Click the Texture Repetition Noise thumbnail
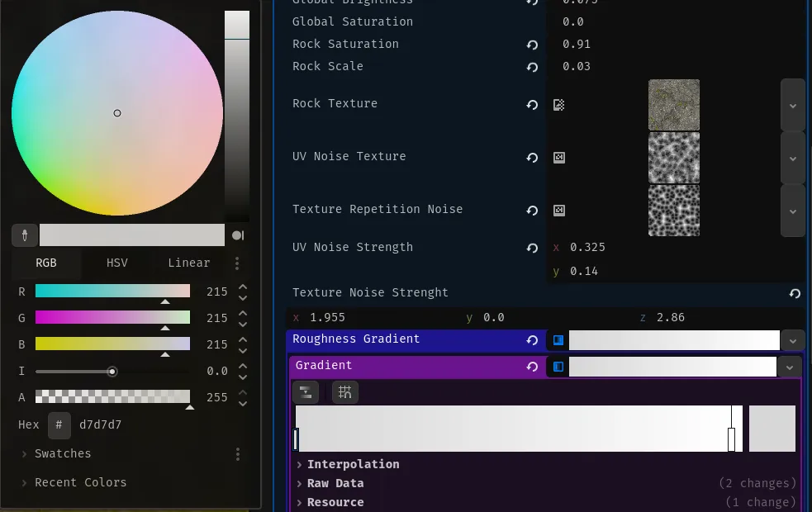Screen dimensions: 812x512 coord(673,210)
